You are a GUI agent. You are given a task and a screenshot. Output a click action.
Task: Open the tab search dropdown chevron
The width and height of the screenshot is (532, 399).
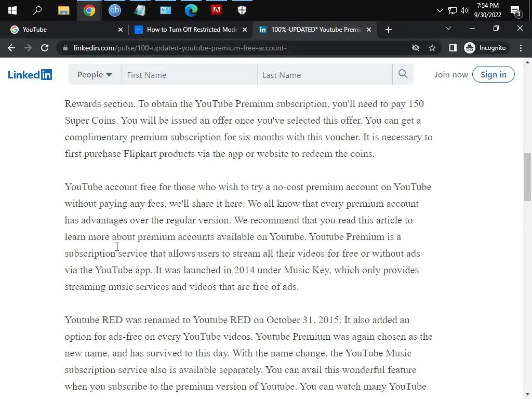click(x=448, y=29)
